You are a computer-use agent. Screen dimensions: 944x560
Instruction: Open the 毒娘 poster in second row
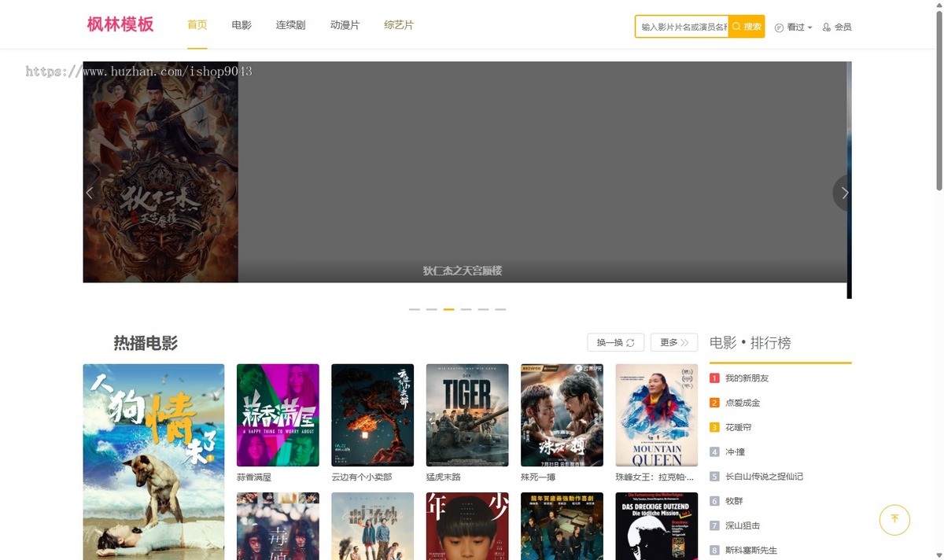click(278, 526)
